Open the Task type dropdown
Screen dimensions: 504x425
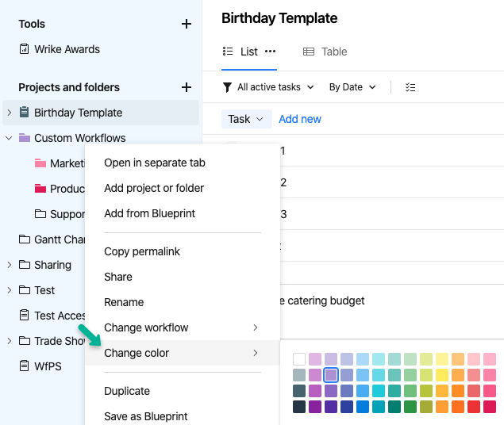coord(245,119)
